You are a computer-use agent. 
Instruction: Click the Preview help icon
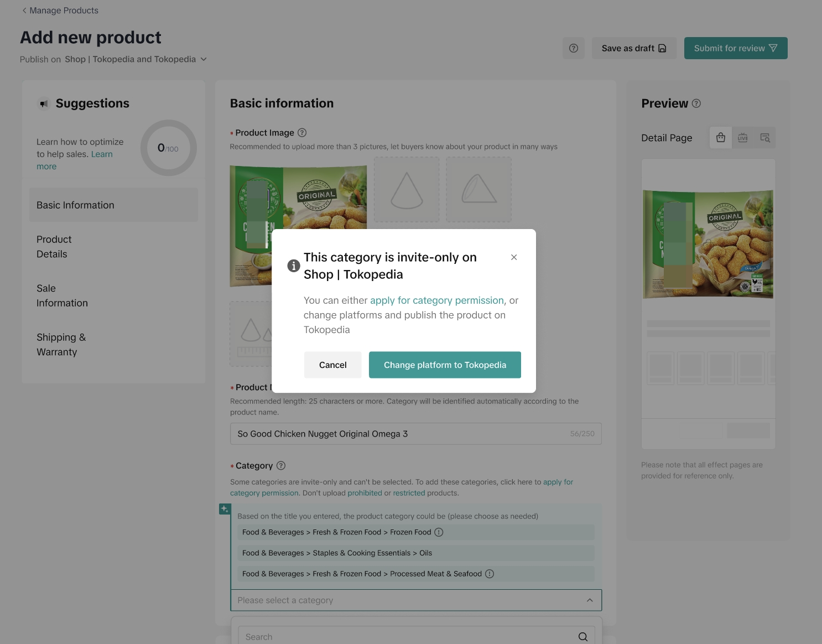tap(696, 103)
